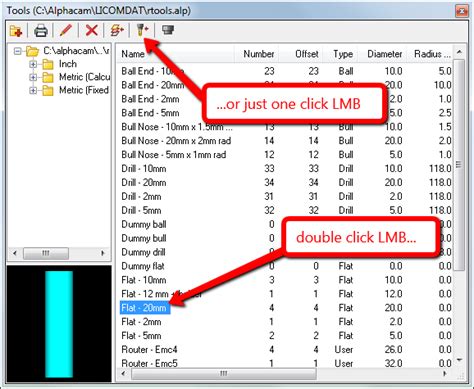
Task: Click the folder tree horizontal scrollbar thumb
Action: click(x=46, y=253)
